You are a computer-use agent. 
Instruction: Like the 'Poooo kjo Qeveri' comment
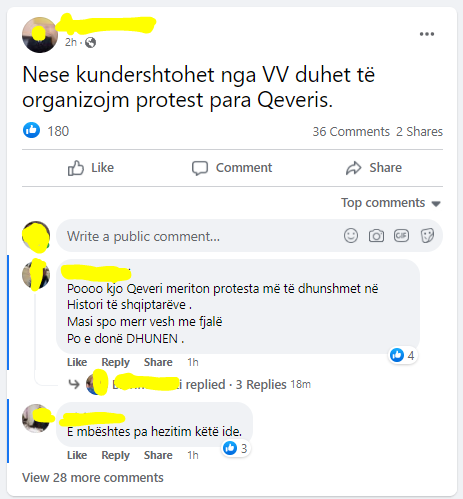point(77,362)
